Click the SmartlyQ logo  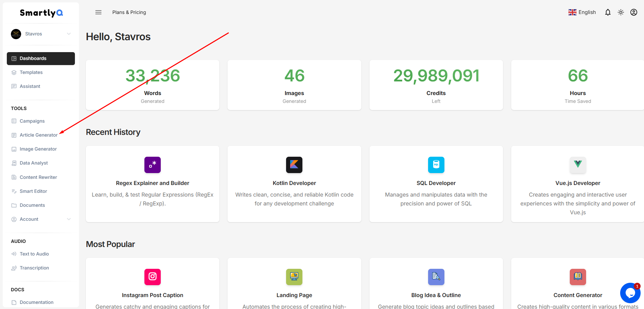tap(41, 13)
